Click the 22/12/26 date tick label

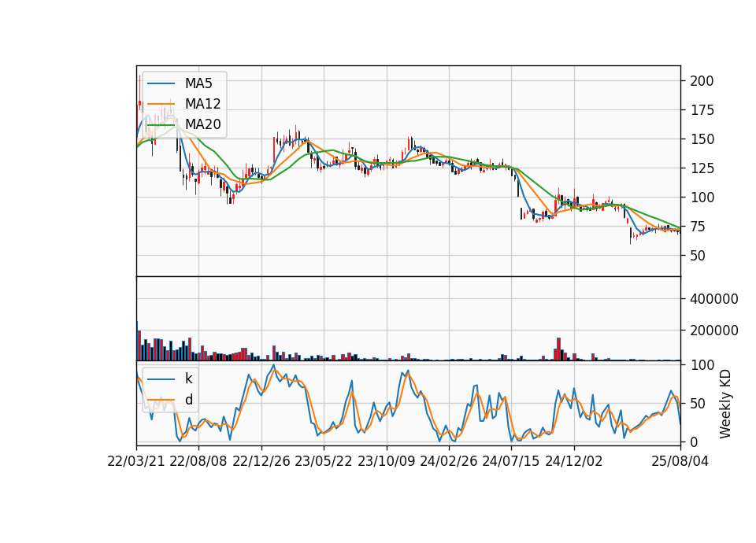point(261,461)
